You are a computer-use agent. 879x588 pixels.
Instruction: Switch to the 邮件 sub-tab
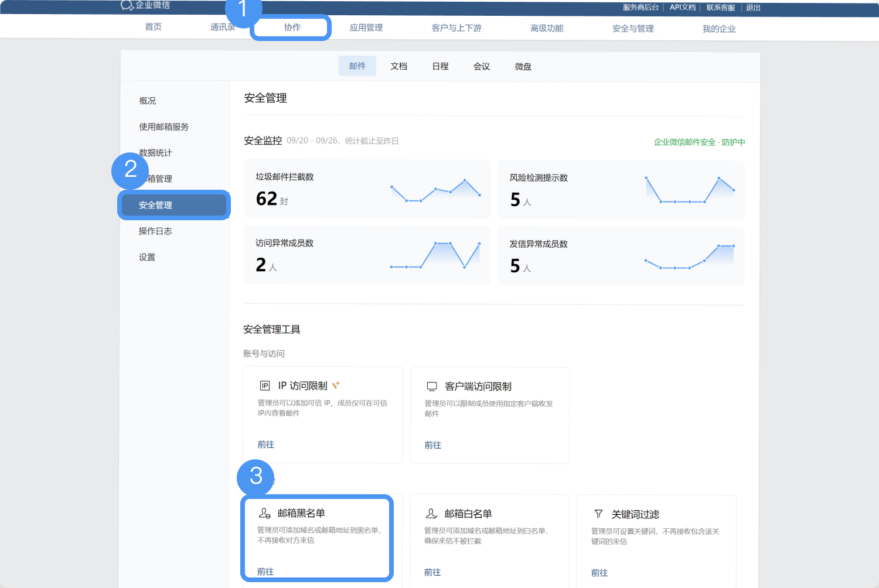pyautogui.click(x=357, y=66)
